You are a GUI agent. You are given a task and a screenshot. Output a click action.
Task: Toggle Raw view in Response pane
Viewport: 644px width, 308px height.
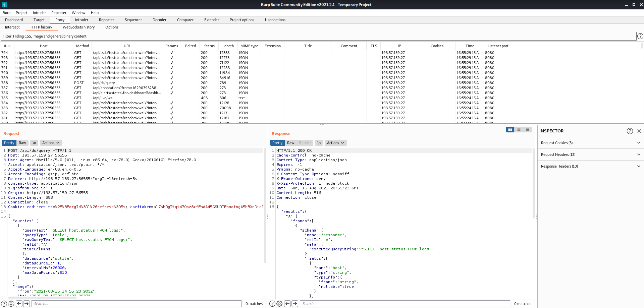[x=291, y=143]
